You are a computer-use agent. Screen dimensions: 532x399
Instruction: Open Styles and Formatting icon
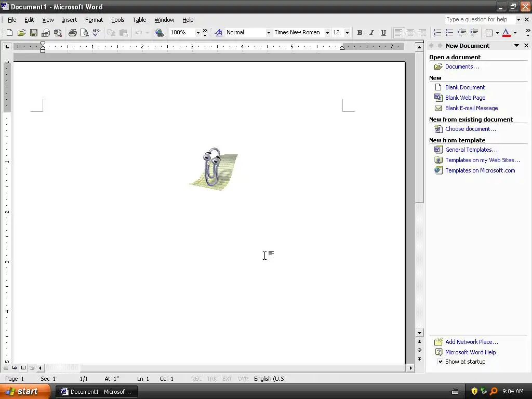click(219, 33)
